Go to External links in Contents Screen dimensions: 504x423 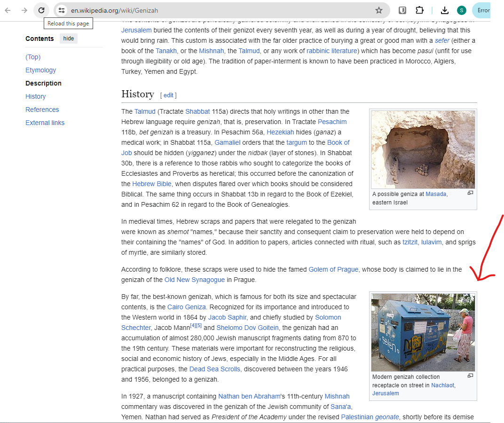point(45,123)
